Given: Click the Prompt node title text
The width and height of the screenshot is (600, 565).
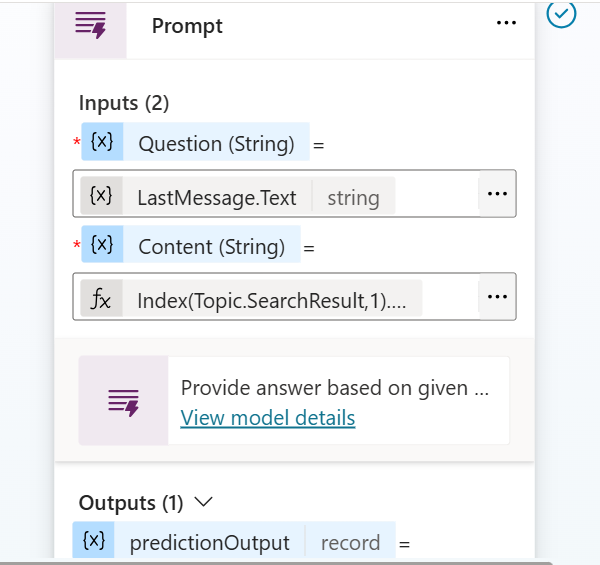Looking at the screenshot, I should [x=187, y=26].
